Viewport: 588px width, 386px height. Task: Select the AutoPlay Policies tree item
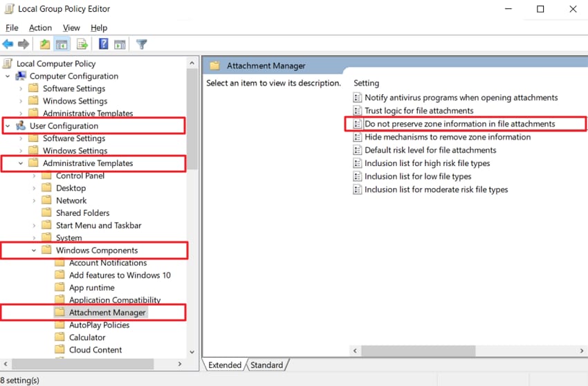[99, 325]
